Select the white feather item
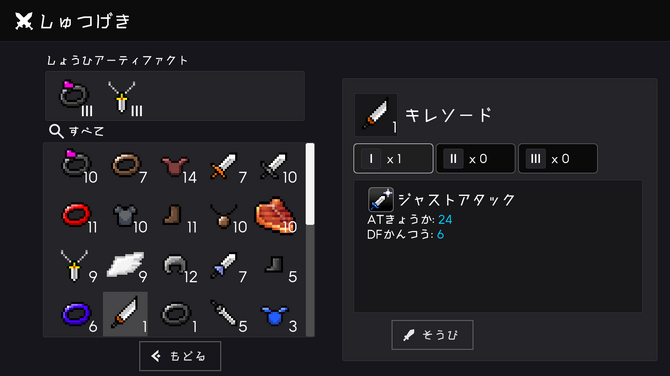 click(125, 264)
